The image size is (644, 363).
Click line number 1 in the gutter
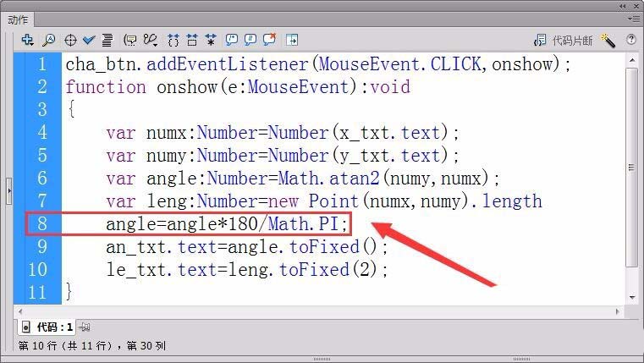[x=42, y=64]
